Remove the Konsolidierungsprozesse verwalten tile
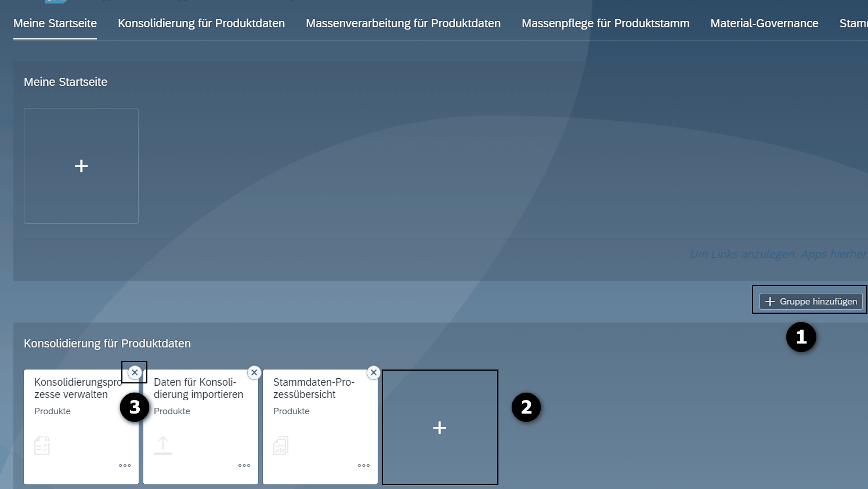Image resolution: width=868 pixels, height=489 pixels. 135,372
